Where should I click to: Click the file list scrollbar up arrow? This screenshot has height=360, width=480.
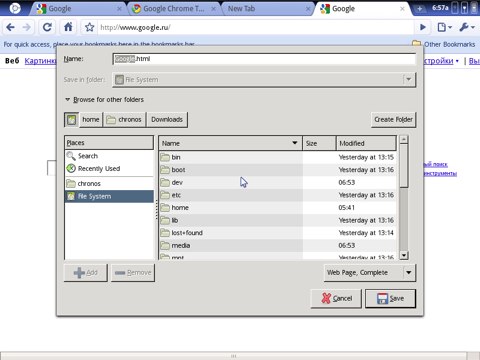404,139
